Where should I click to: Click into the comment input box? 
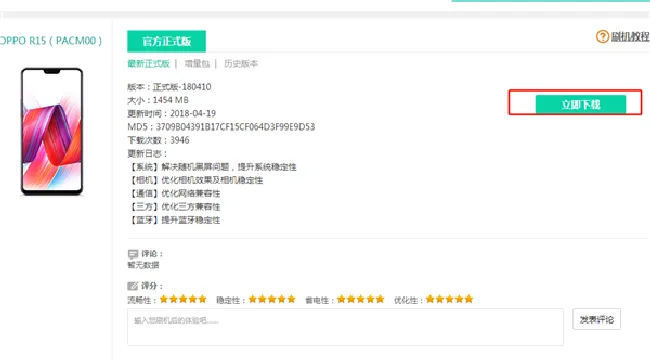pos(345,327)
